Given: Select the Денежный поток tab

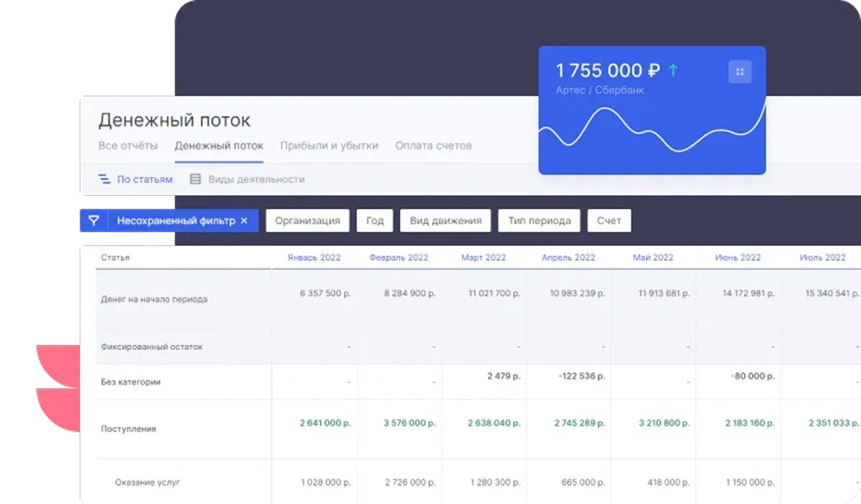Looking at the screenshot, I should tap(219, 146).
